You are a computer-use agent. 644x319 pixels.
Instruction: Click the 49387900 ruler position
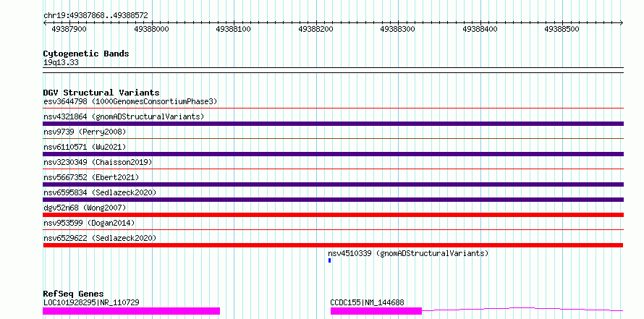(69, 29)
